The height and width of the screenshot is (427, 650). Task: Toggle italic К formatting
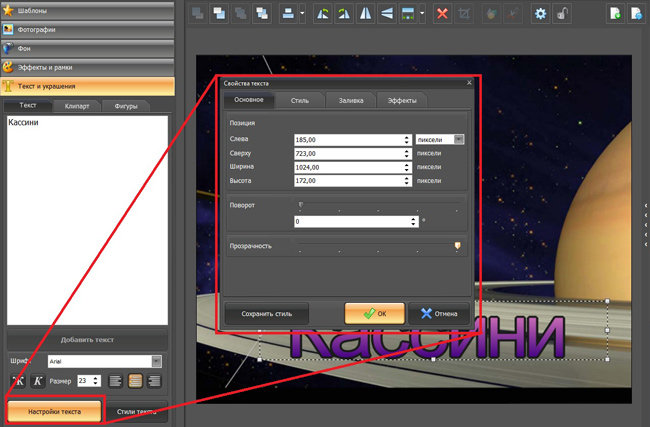(37, 381)
